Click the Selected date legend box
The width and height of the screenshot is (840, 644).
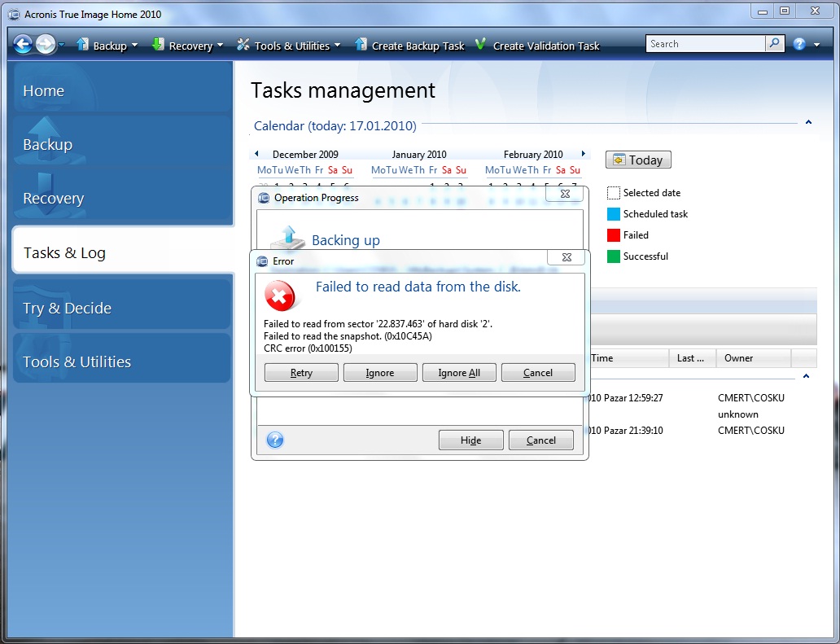coord(614,193)
